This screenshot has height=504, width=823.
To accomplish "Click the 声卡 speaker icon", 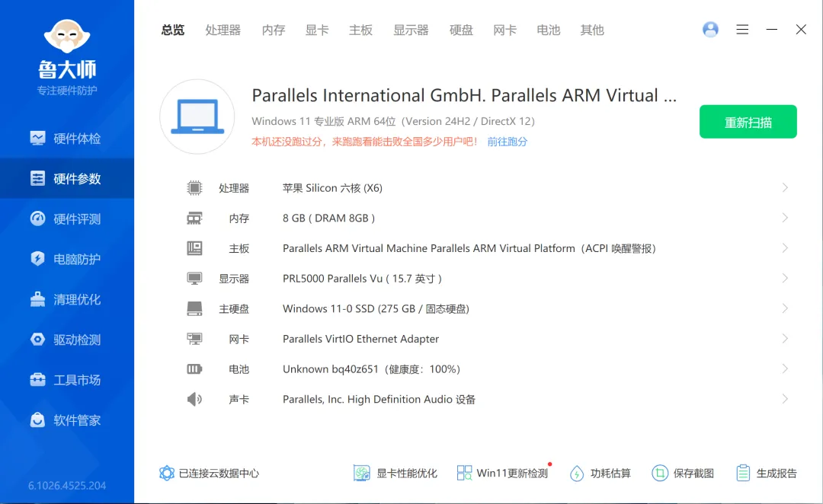I will [x=194, y=399].
